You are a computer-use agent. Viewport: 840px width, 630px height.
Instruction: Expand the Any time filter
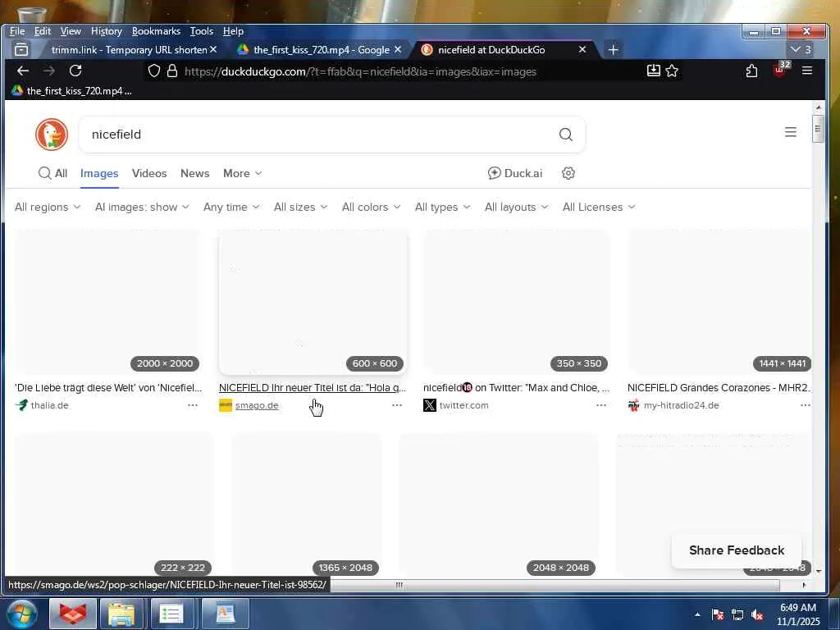click(231, 207)
